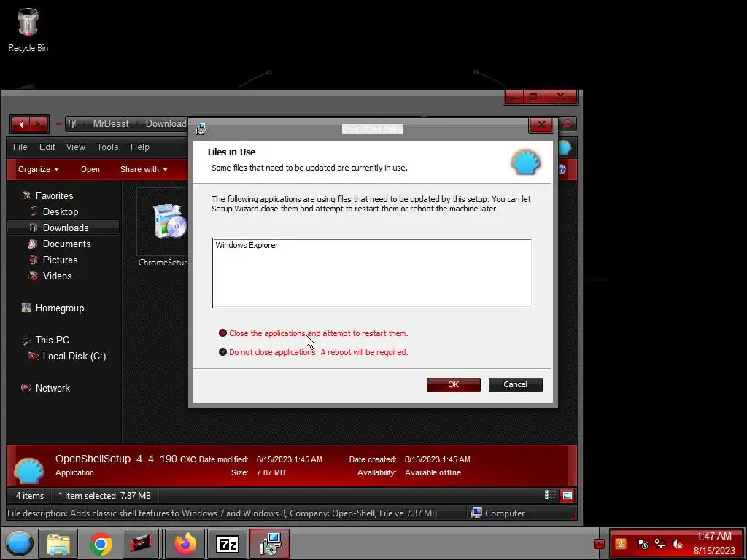The image size is (747, 560).
Task: Open the red-black pinned app on taskbar
Action: point(141,544)
